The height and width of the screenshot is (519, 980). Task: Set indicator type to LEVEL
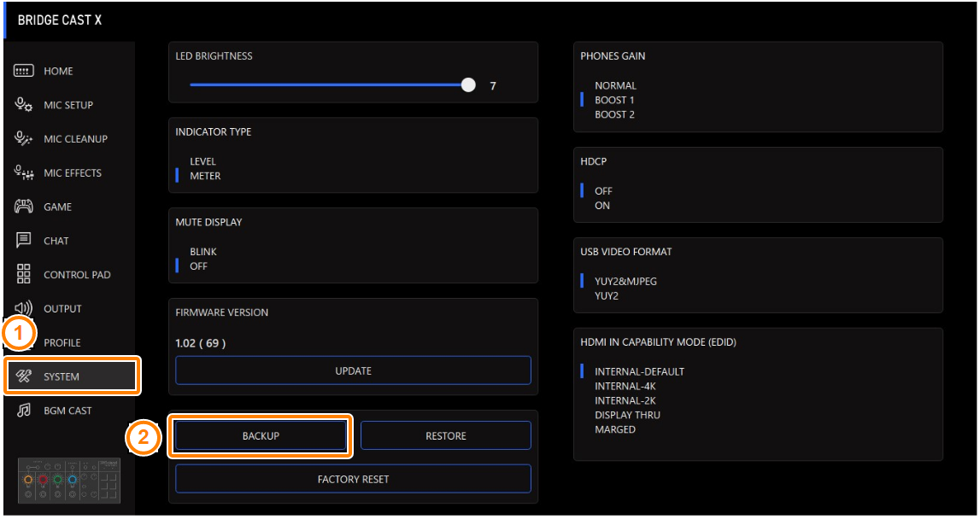202,161
